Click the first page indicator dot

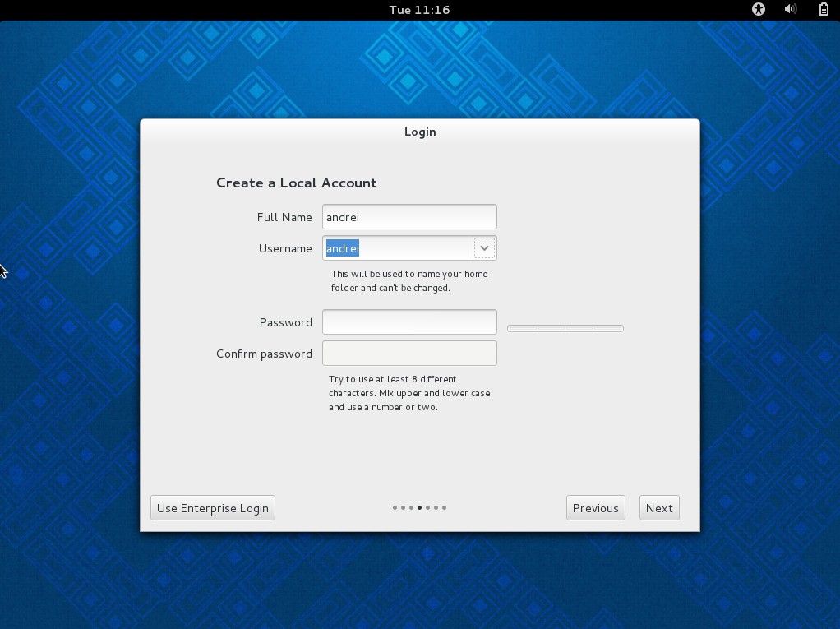pos(395,507)
